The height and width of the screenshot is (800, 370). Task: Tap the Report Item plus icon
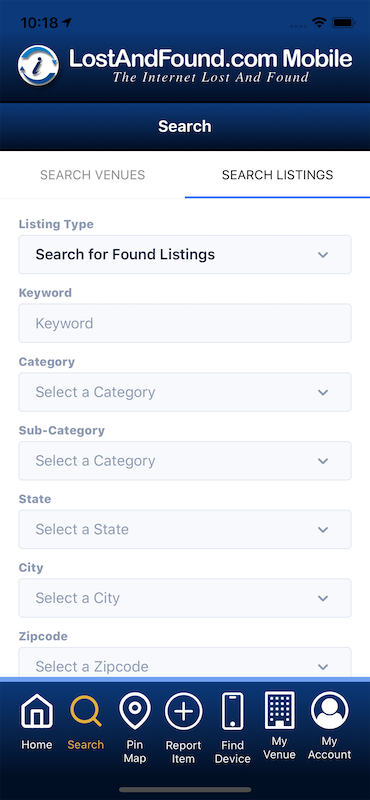click(x=184, y=711)
